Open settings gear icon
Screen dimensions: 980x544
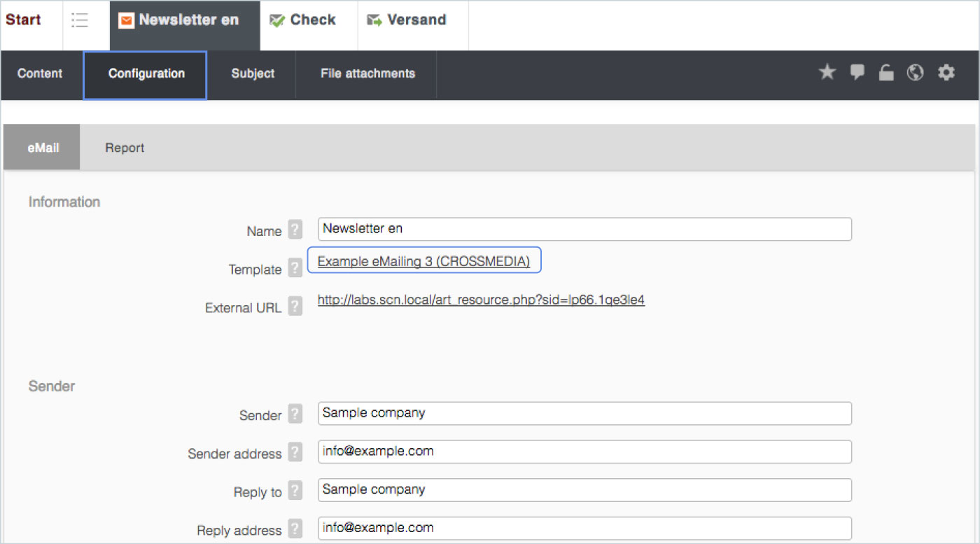[946, 72]
